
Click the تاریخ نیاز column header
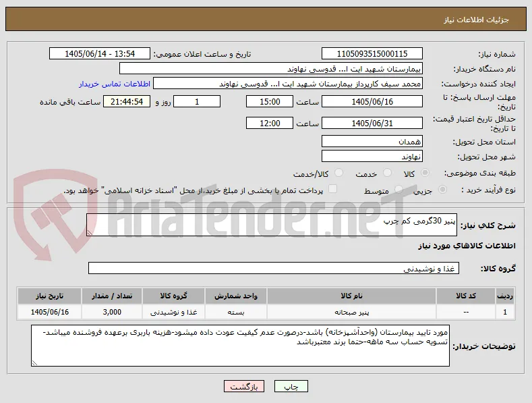(x=49, y=296)
